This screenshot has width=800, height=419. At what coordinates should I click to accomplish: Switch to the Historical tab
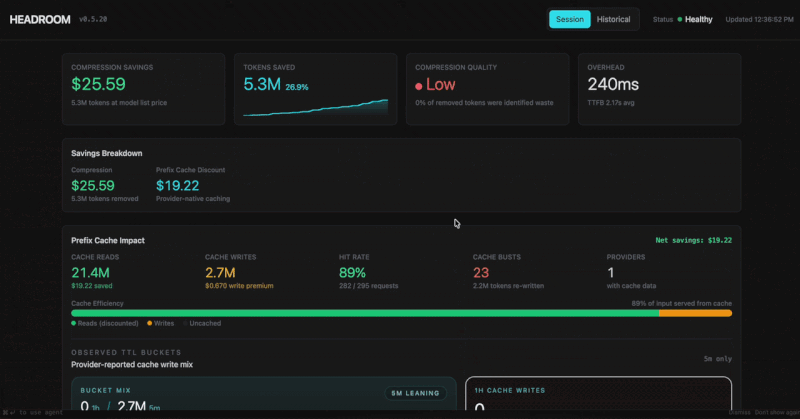tap(613, 19)
